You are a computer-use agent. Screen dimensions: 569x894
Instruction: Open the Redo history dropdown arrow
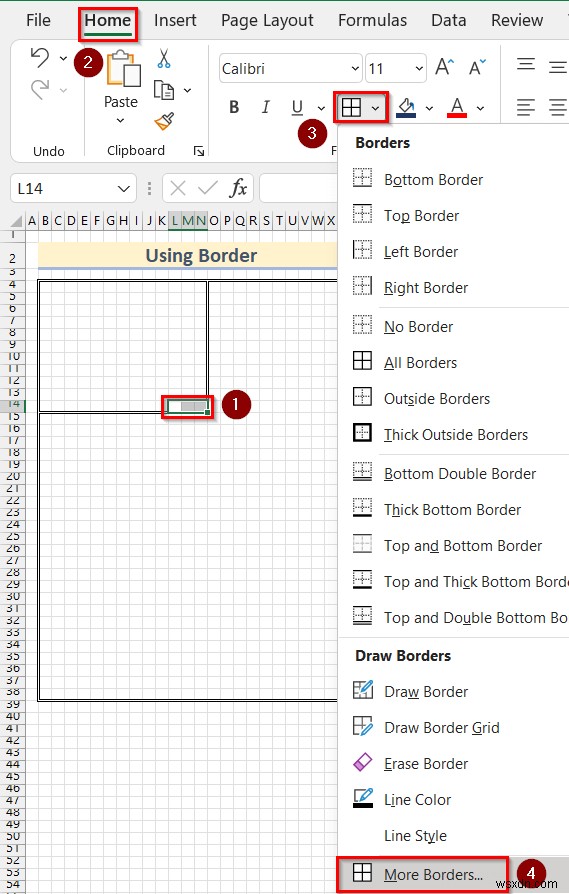point(63,90)
